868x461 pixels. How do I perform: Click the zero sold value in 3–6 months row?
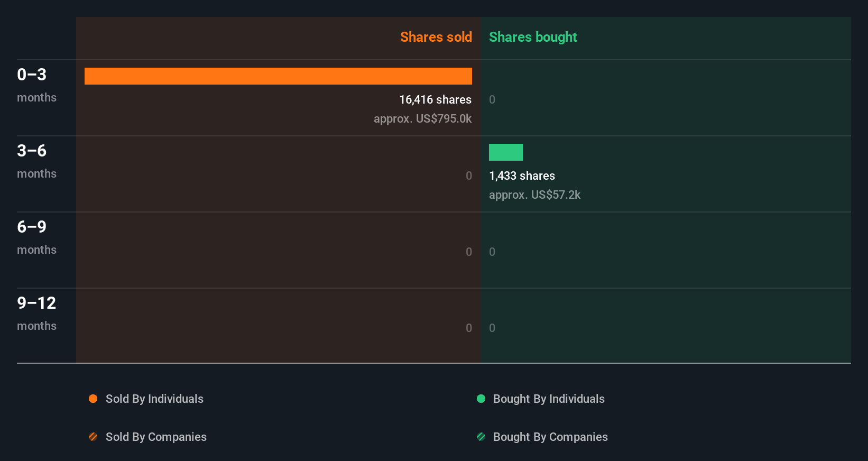coord(469,176)
